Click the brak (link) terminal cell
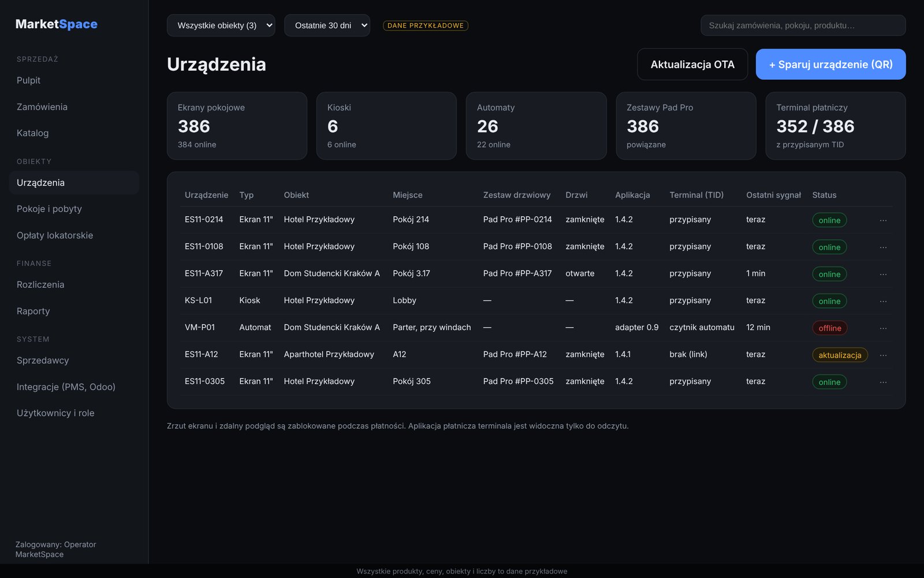Image resolution: width=924 pixels, height=578 pixels. click(x=688, y=354)
